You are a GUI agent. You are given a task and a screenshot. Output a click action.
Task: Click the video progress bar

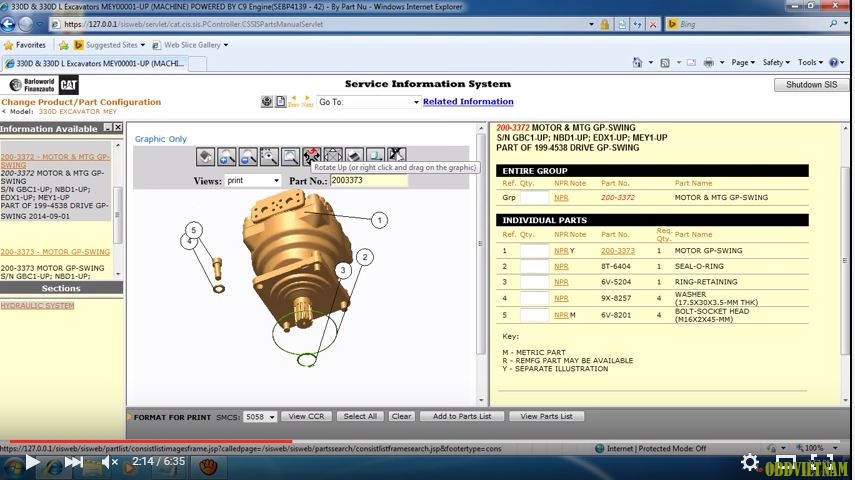click(400, 441)
